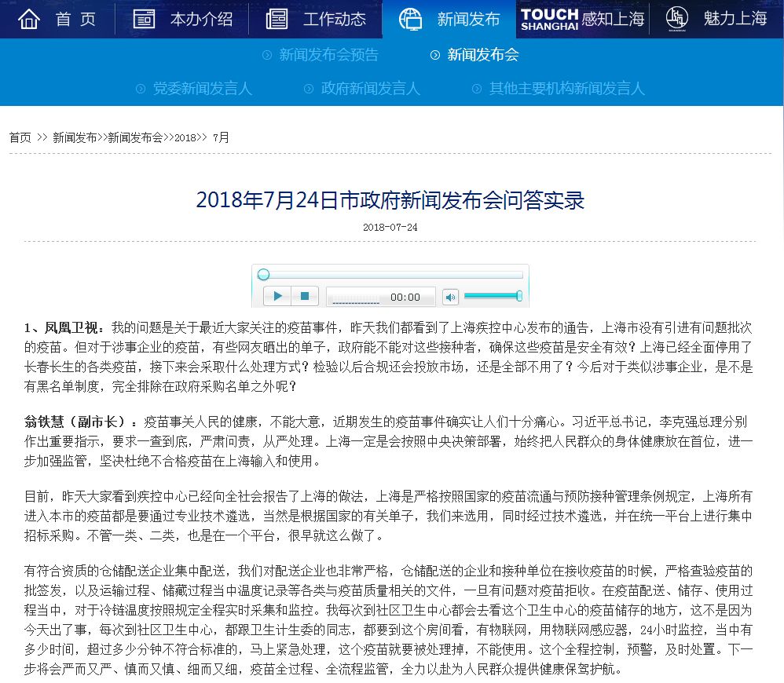
Task: Click bullet icon beside 政府新闻发言人
Action: (309, 89)
